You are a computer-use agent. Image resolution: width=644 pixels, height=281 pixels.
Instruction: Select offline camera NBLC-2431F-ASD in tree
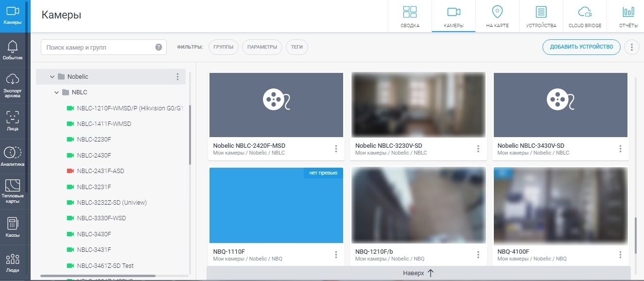[x=95, y=171]
